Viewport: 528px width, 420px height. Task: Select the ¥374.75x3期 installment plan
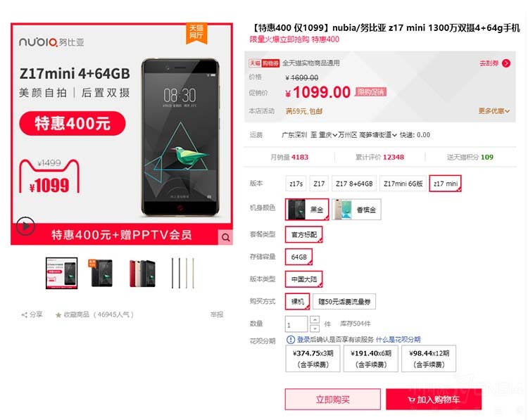coord(313,358)
